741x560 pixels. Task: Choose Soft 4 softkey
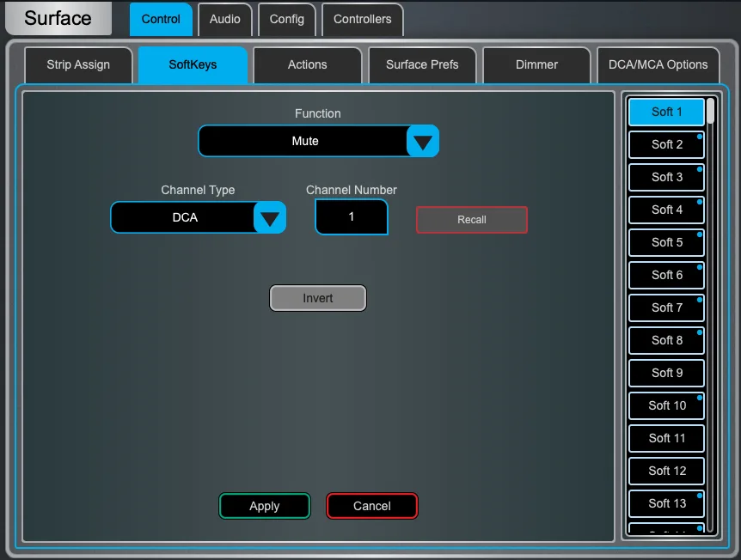[666, 210]
